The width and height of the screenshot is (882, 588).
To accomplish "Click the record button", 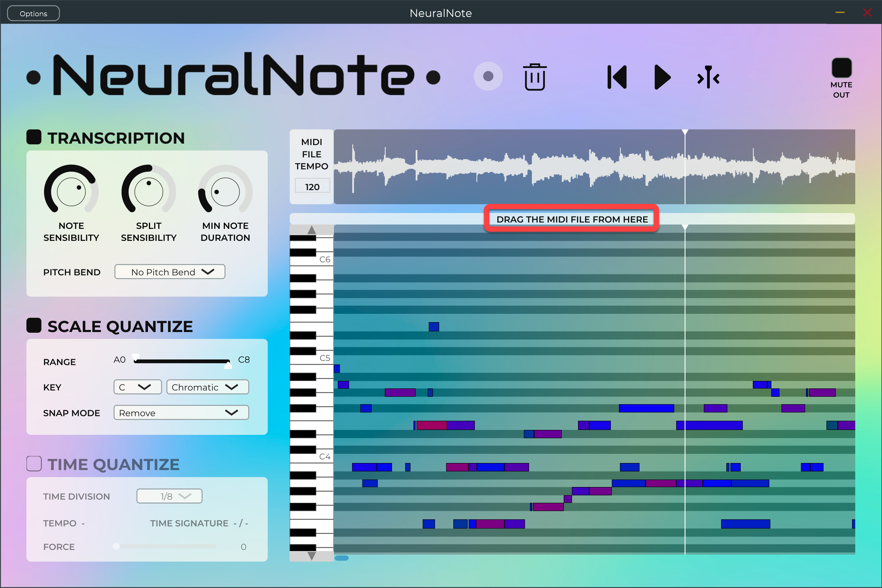I will click(488, 76).
